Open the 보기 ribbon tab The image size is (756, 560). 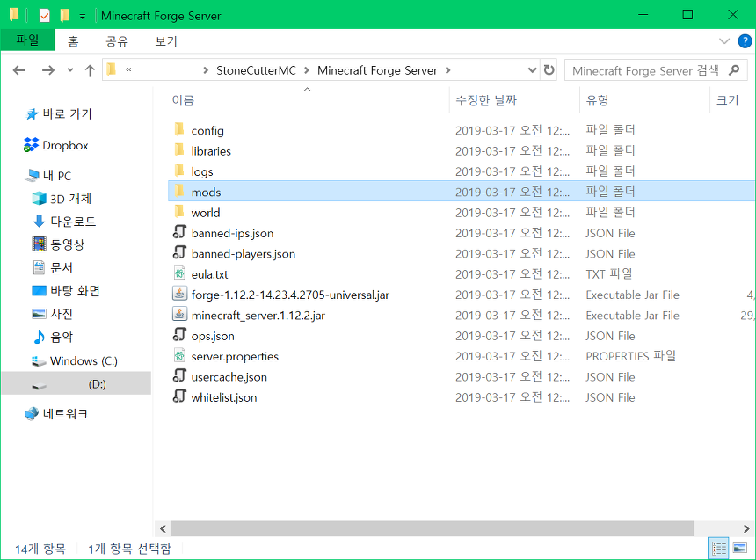coord(166,41)
